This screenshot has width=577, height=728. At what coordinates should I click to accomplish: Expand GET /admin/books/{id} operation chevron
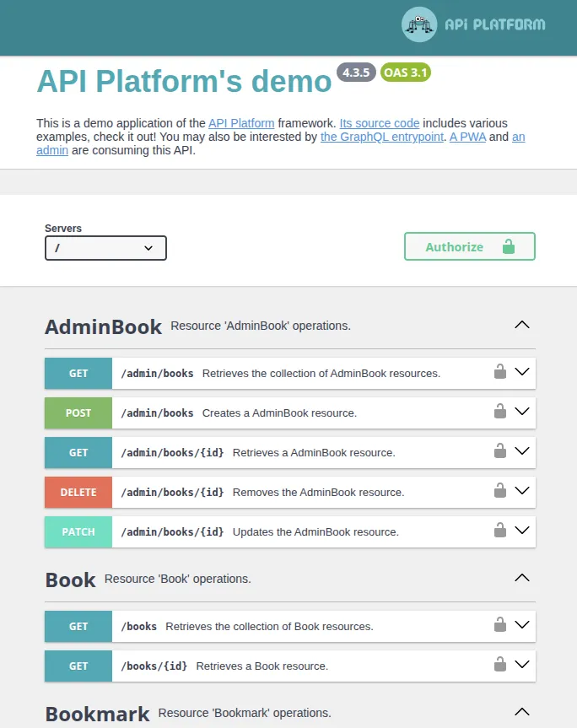point(522,450)
